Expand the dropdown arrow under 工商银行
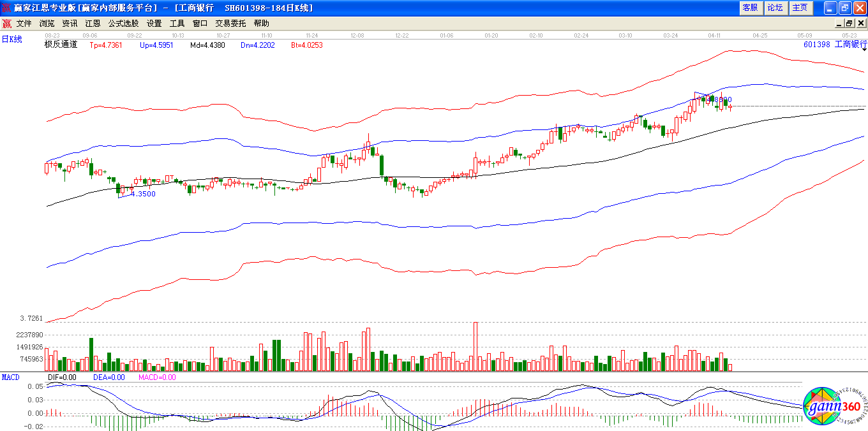The height and width of the screenshot is (431, 868). (864, 50)
